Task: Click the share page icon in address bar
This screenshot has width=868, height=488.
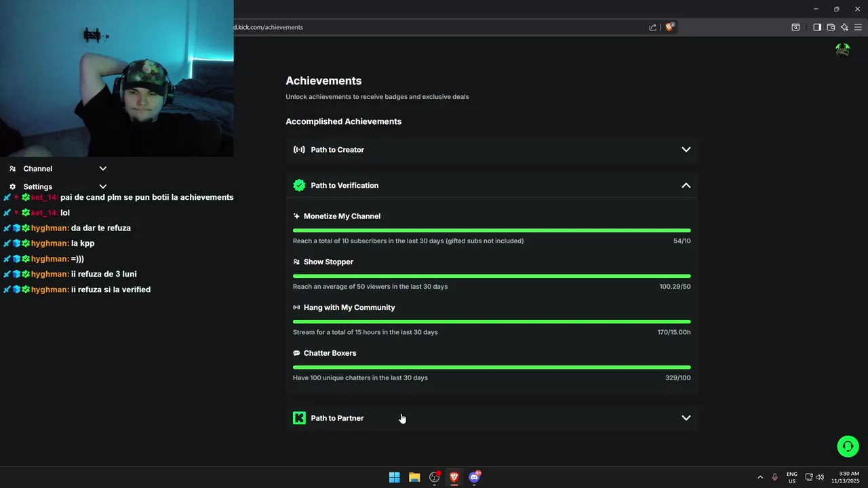Action: (x=652, y=27)
